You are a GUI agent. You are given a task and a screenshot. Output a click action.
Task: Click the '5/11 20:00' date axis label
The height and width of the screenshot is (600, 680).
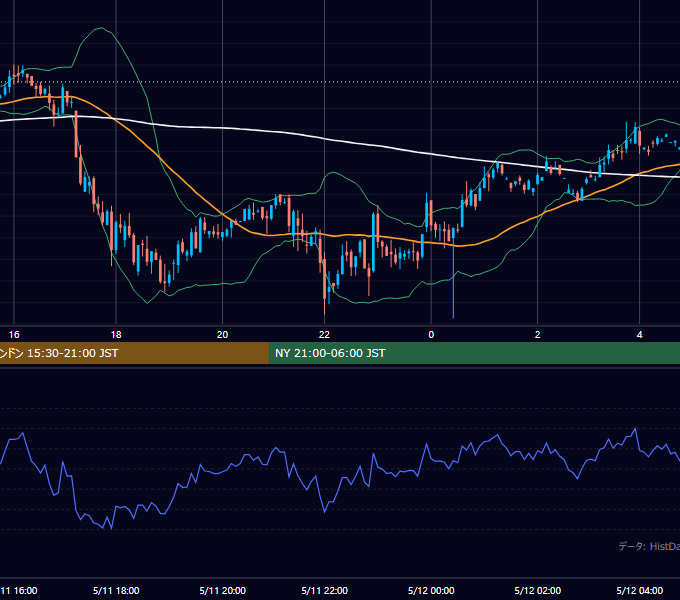point(222,590)
